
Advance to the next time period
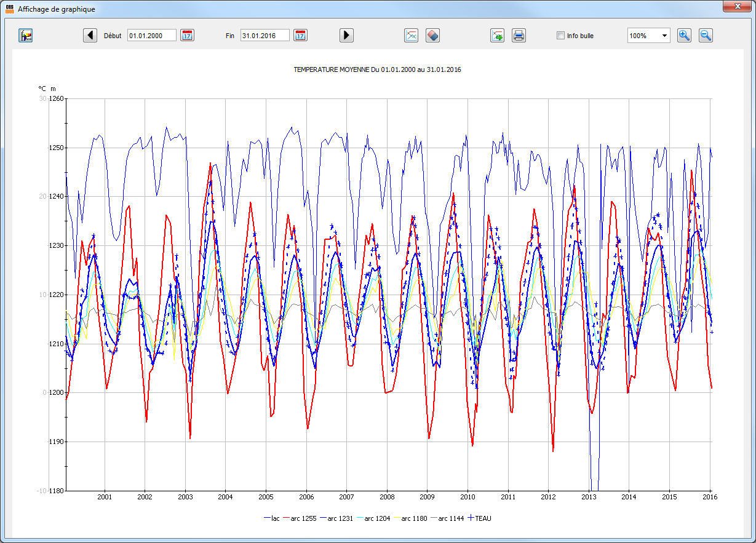346,35
